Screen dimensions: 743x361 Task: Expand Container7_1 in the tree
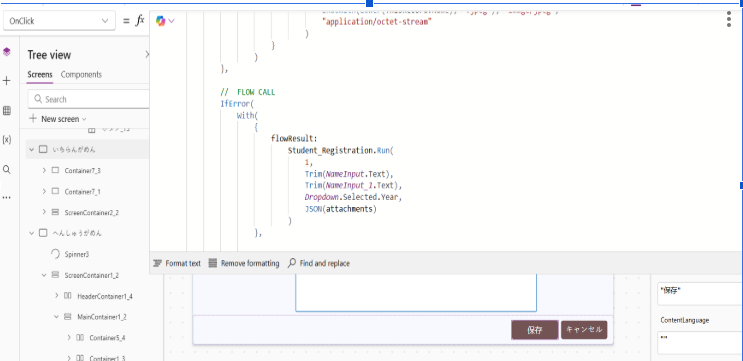tap(44, 191)
